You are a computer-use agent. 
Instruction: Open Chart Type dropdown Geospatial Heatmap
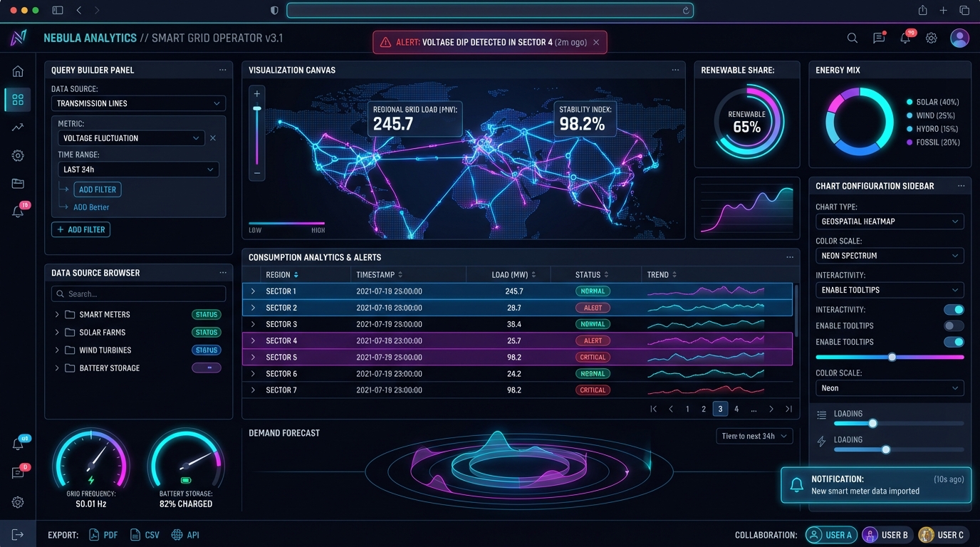889,222
